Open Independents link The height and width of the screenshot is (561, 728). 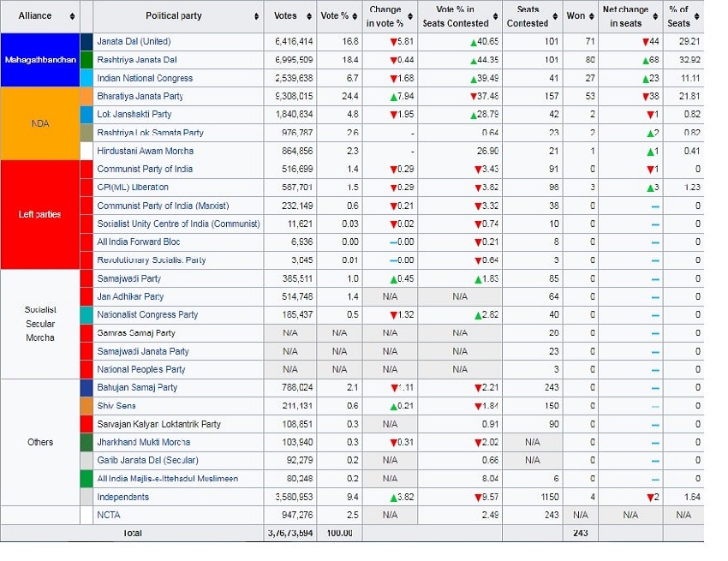tap(122, 497)
